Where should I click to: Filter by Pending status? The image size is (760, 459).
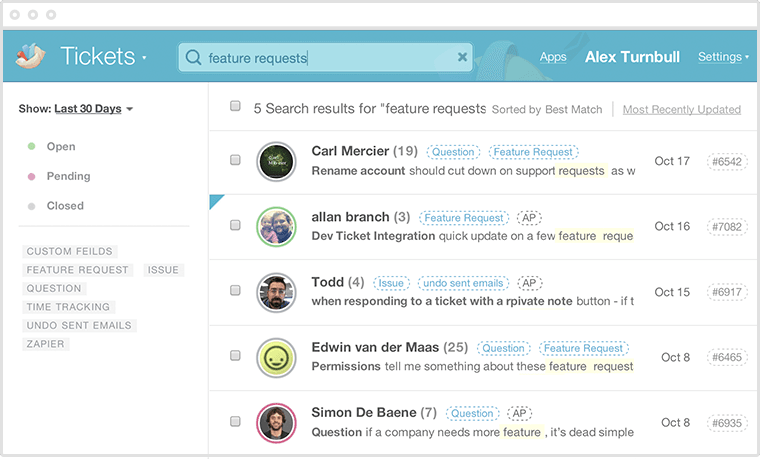68,176
